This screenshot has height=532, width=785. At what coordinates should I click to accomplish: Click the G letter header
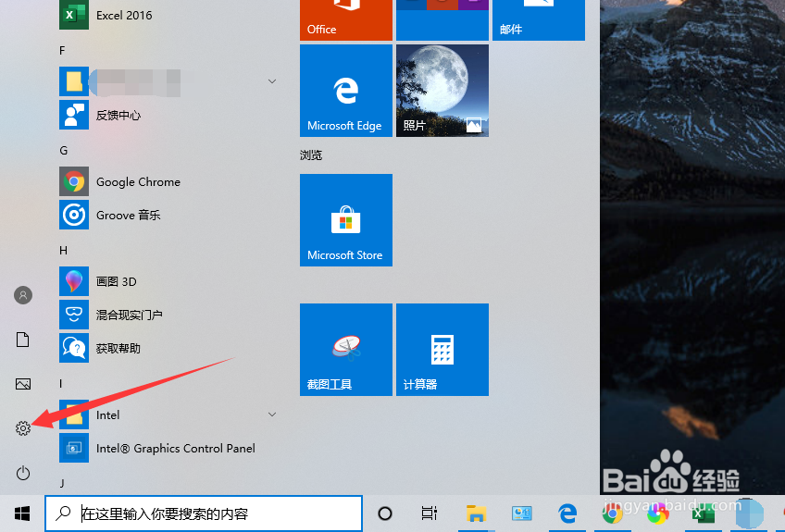pos(64,151)
